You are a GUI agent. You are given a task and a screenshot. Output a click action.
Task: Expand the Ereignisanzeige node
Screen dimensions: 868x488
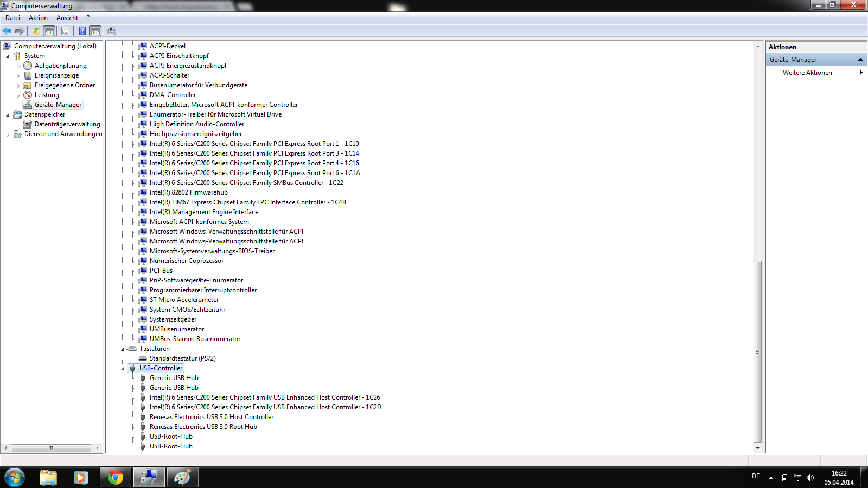(x=18, y=76)
